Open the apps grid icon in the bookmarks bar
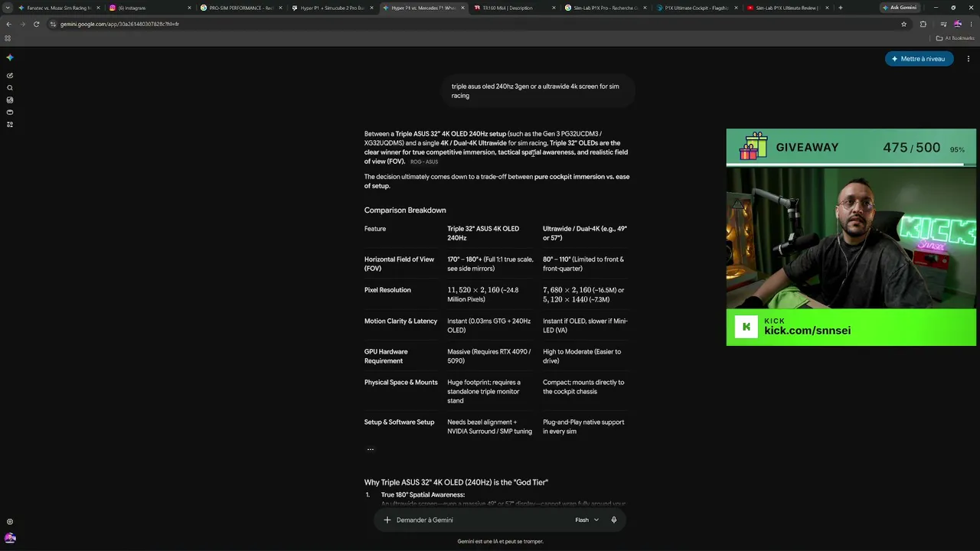Viewport: 980px width, 551px height. pyautogui.click(x=8, y=38)
